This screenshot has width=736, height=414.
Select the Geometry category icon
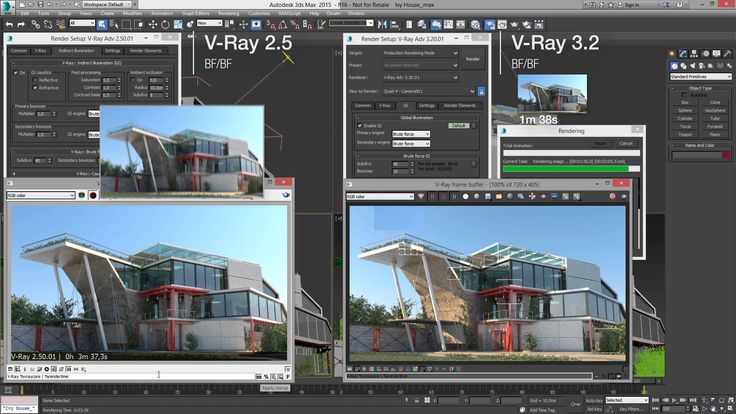(x=674, y=66)
